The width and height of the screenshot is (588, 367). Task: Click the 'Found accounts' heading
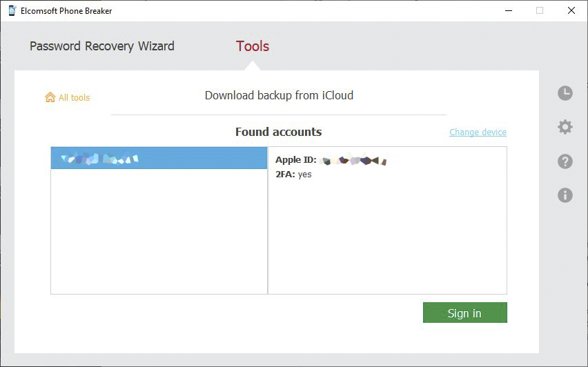[x=278, y=132]
